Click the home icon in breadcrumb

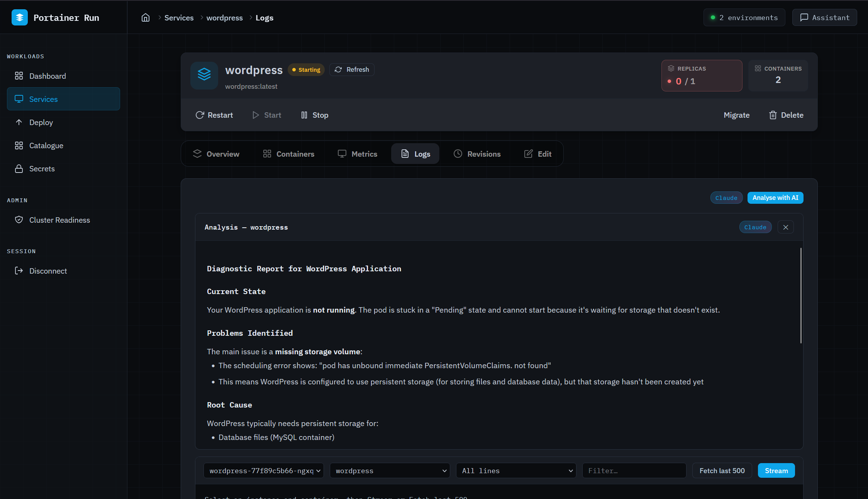tap(146, 18)
